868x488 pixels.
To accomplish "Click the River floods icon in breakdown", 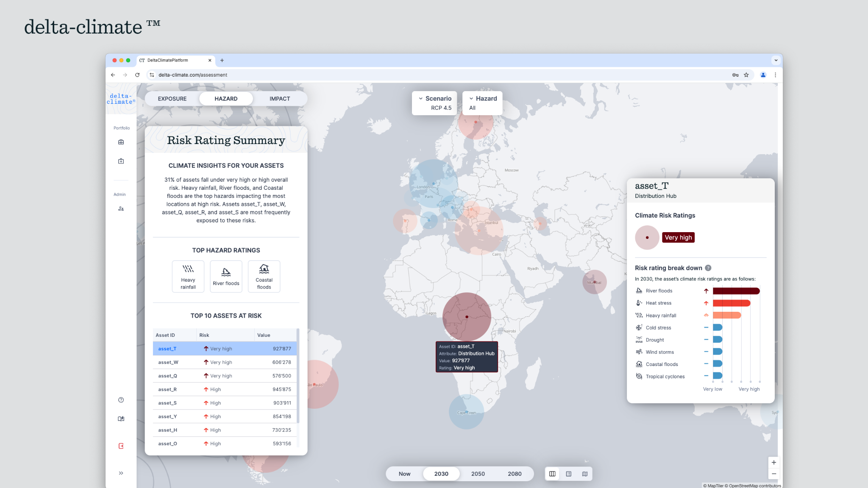I will click(639, 291).
